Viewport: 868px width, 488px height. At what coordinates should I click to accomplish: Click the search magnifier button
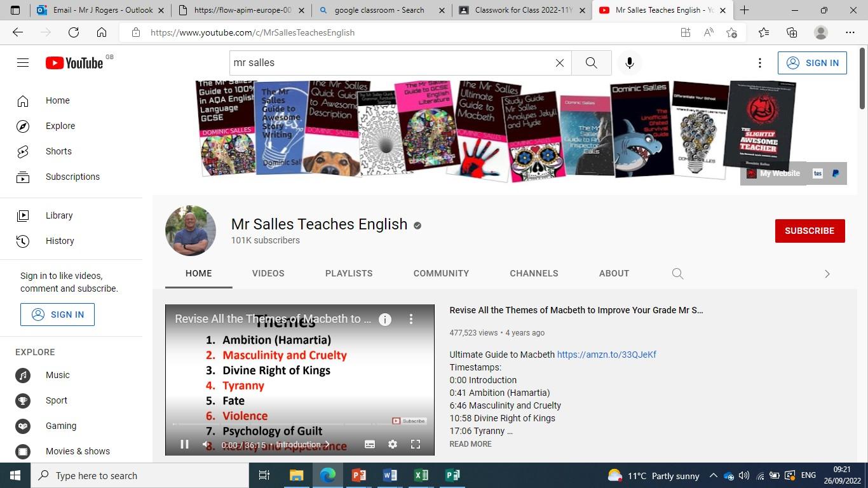coord(592,63)
